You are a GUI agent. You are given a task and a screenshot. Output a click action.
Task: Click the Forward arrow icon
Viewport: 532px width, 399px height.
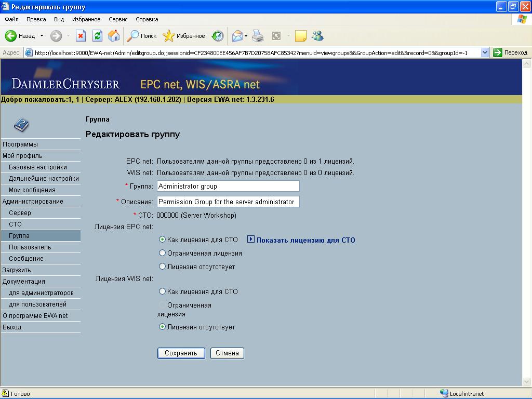tap(56, 36)
